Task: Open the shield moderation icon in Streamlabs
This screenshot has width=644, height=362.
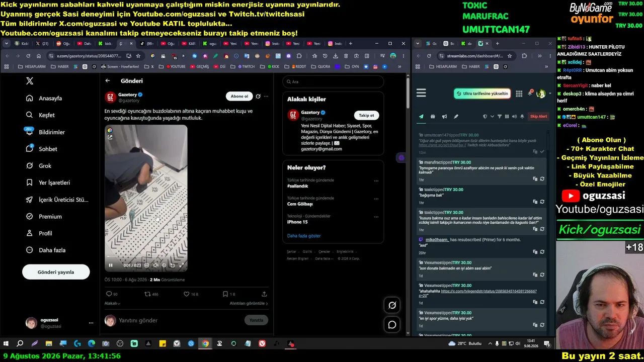Action: coord(485,117)
